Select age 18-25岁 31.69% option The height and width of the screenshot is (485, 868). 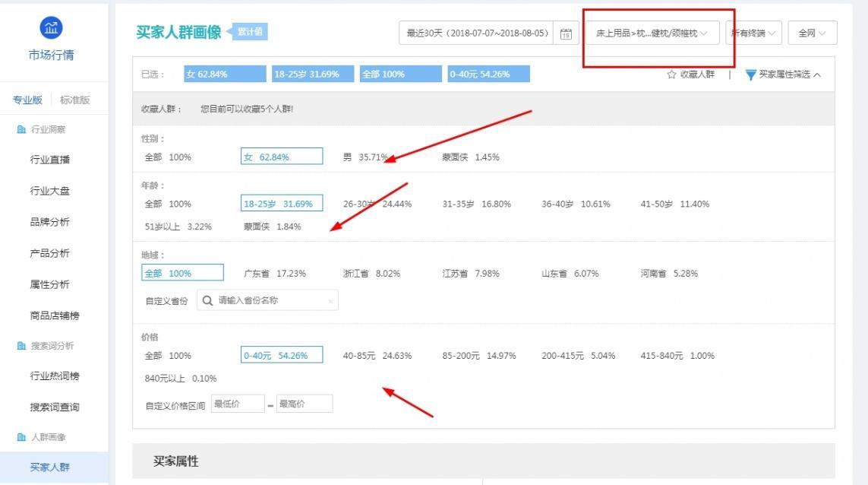[x=282, y=204]
